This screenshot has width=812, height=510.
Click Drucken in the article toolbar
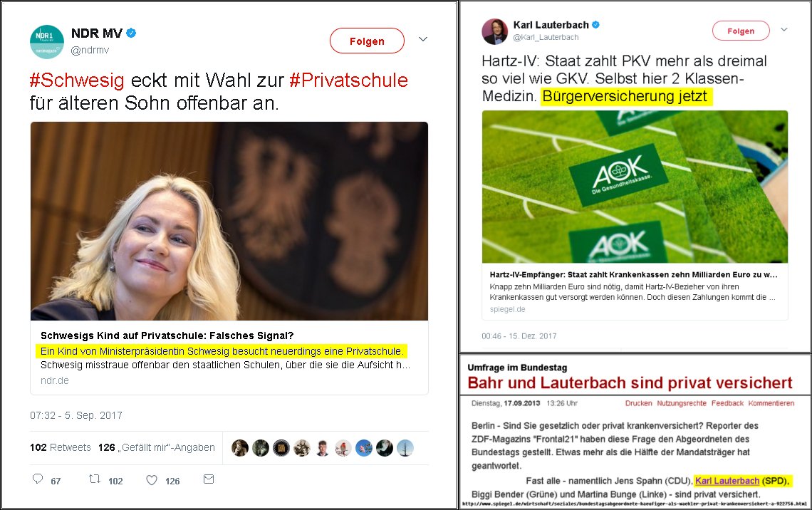(x=638, y=403)
